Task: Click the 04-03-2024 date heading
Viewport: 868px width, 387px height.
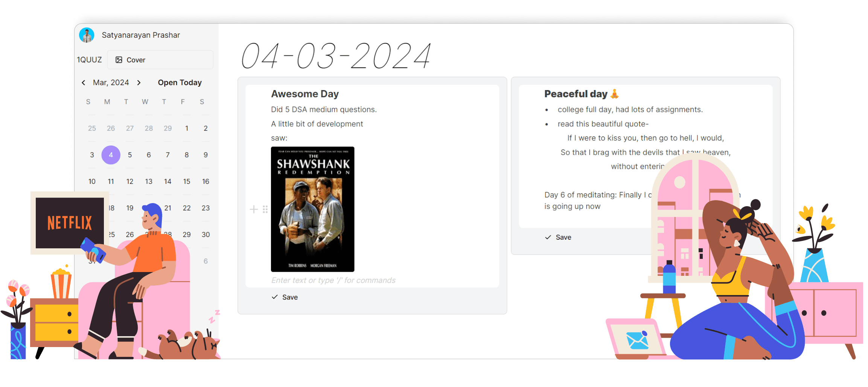Action: (336, 56)
